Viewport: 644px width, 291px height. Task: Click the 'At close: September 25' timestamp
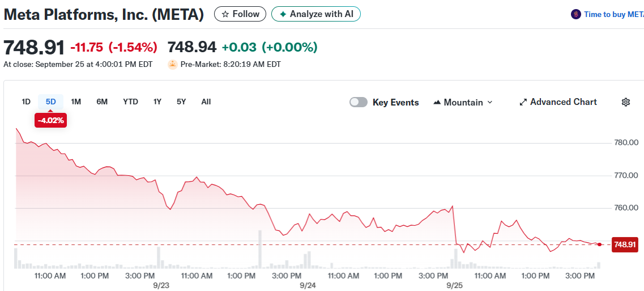(x=78, y=65)
